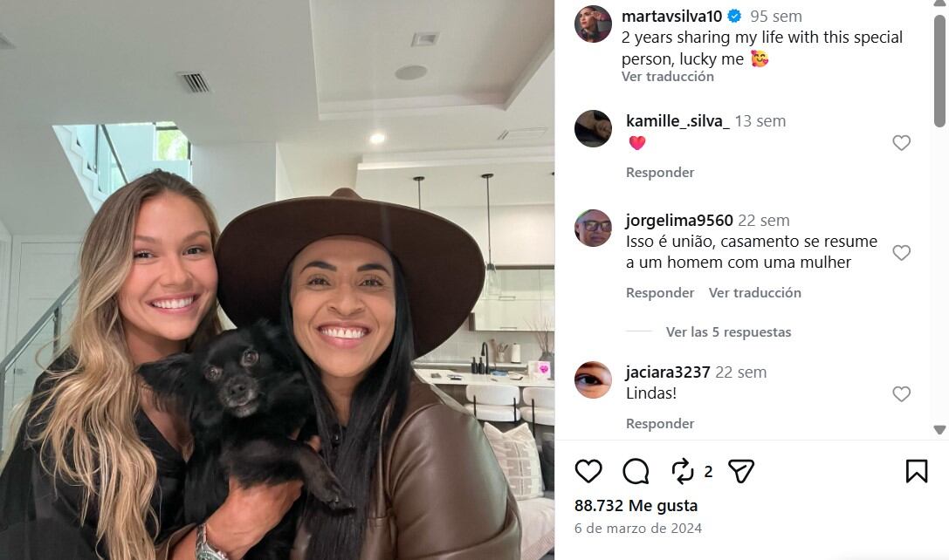This screenshot has width=949, height=560.
Task: Like jaciara3237's comment heart
Action: click(901, 394)
